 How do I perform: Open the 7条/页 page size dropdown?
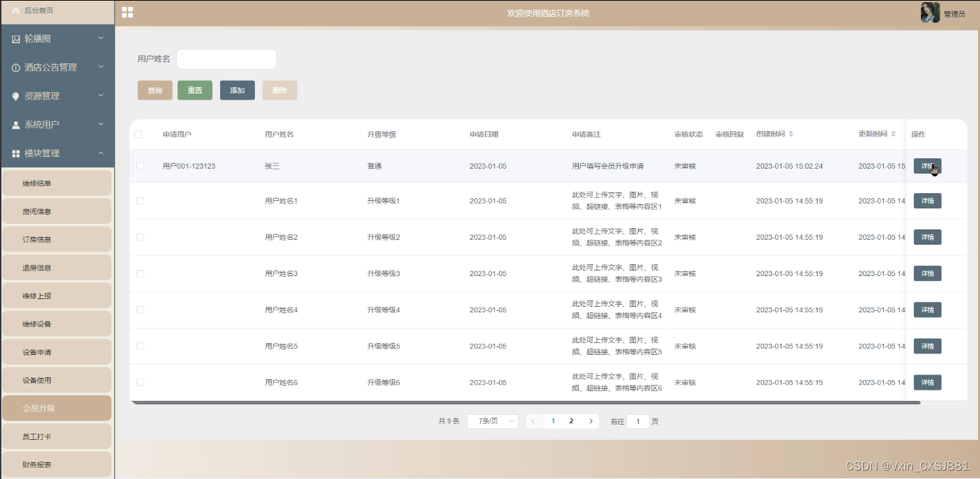click(492, 421)
